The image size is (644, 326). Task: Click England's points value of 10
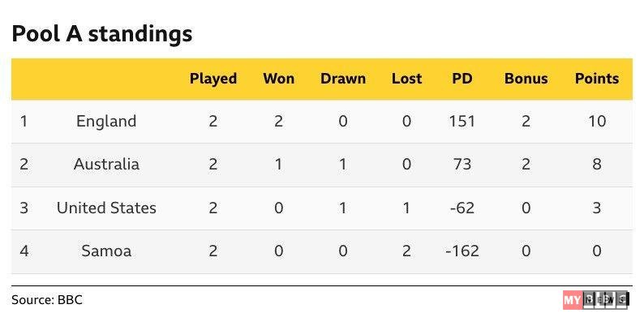(x=597, y=122)
